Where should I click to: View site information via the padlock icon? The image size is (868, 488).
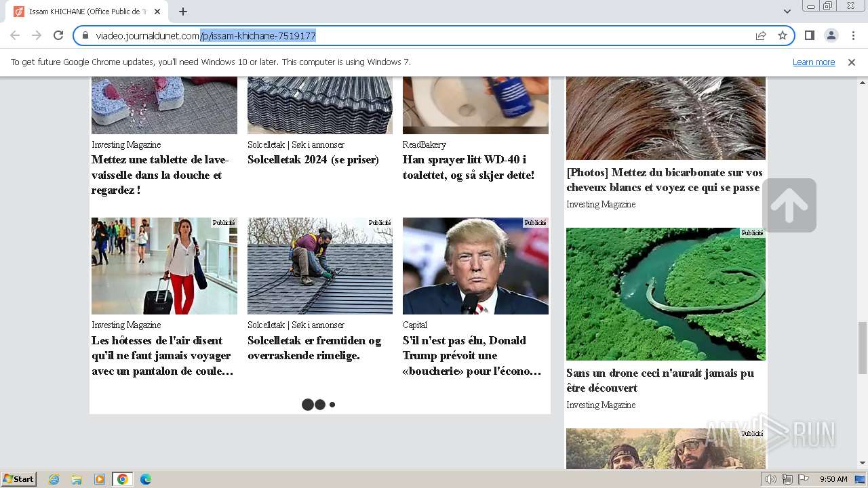pyautogui.click(x=85, y=35)
